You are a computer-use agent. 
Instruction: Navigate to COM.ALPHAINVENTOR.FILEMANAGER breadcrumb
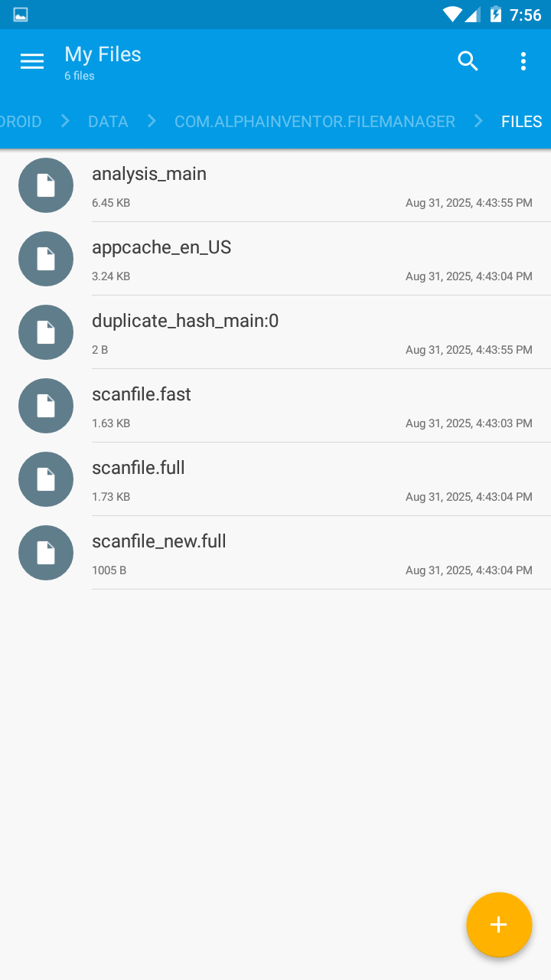point(315,122)
